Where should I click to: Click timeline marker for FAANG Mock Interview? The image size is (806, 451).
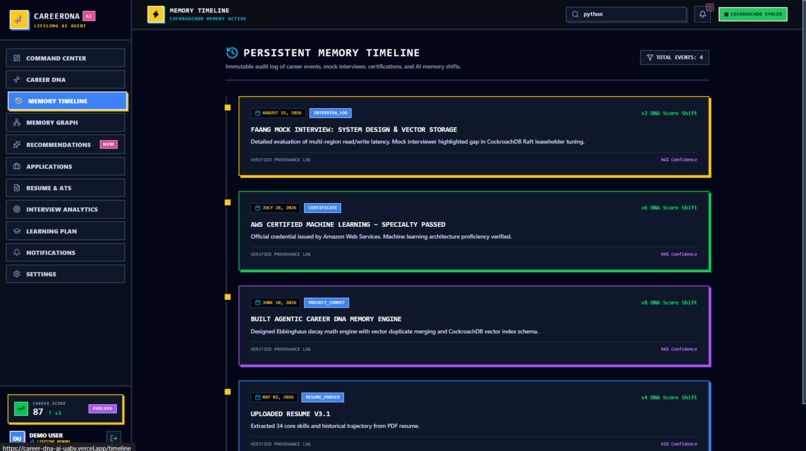pos(228,107)
